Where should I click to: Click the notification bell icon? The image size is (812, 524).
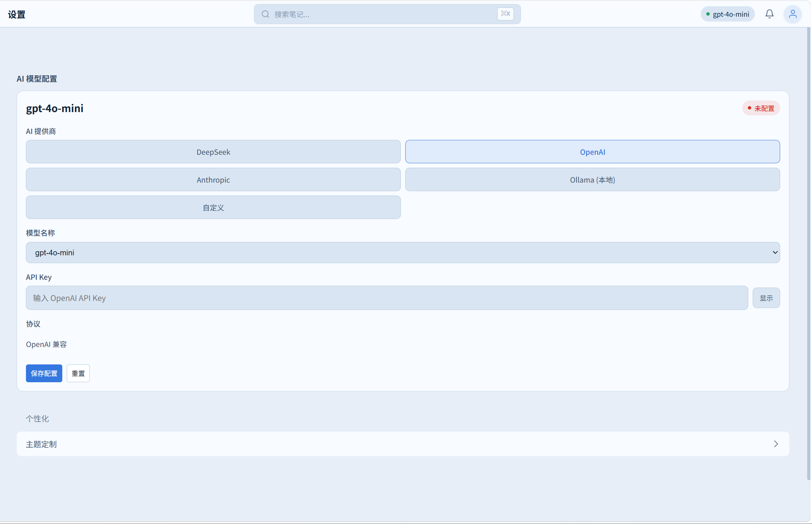769,14
